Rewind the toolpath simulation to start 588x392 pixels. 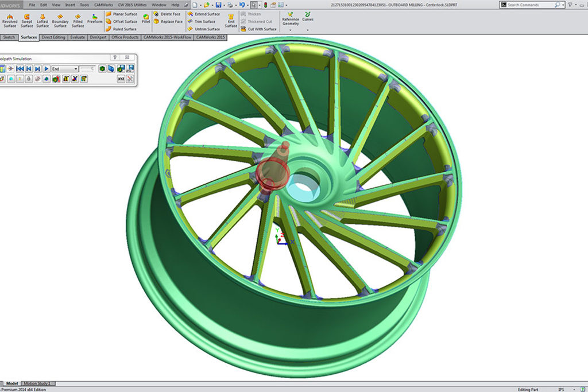[x=20, y=68]
